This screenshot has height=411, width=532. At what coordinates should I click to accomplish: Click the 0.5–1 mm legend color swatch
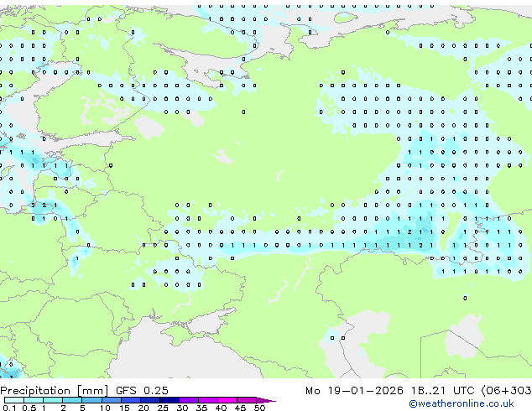point(34,400)
